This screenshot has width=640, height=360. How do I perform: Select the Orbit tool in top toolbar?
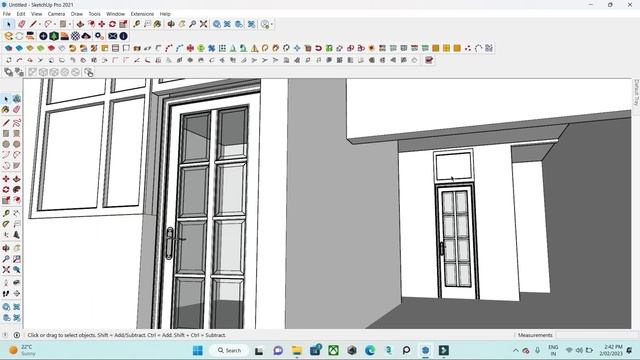pyautogui.click(x=171, y=24)
